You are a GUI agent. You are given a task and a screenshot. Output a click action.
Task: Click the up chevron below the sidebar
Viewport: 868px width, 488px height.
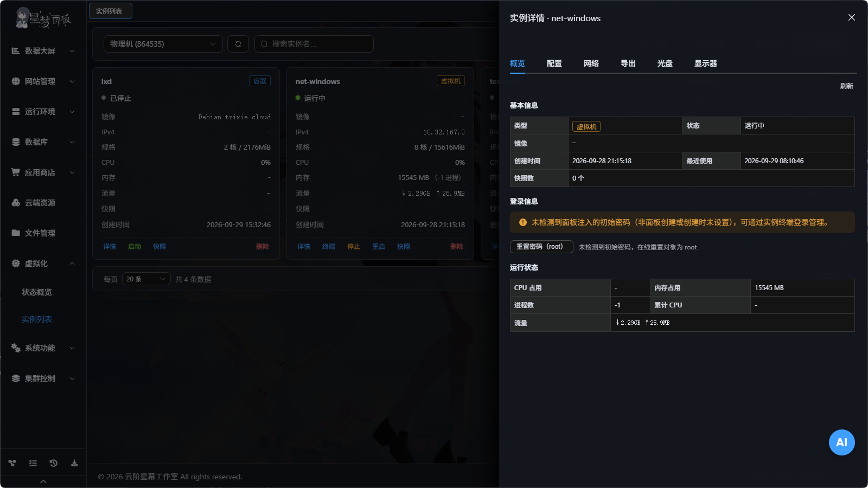click(x=43, y=481)
